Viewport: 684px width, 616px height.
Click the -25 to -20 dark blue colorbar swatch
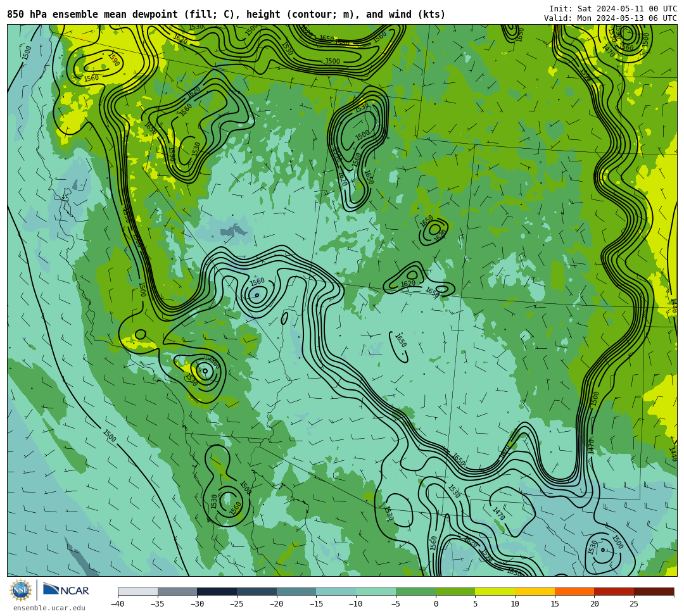click(257, 592)
